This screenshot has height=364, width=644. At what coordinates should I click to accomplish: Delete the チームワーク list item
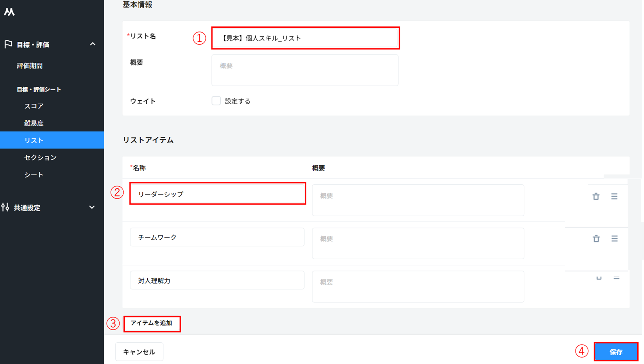click(x=596, y=239)
